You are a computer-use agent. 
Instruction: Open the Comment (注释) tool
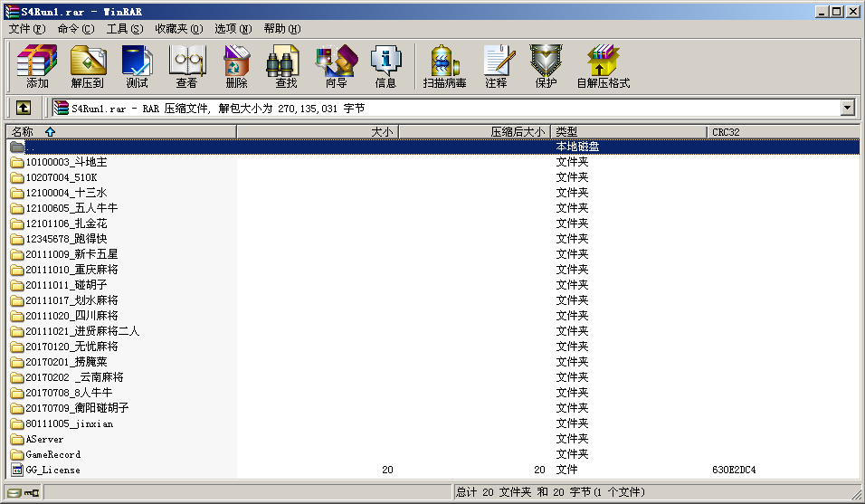(496, 67)
